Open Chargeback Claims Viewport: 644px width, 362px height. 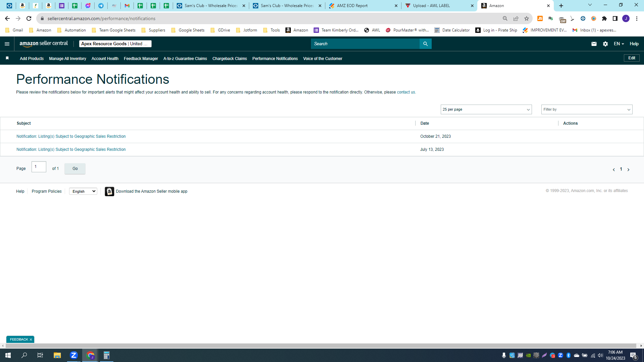[x=230, y=59]
